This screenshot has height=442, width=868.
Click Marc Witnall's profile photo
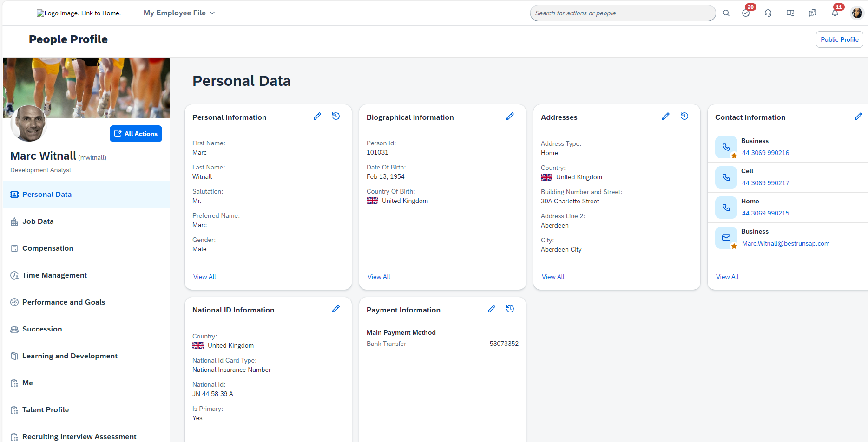tap(29, 123)
